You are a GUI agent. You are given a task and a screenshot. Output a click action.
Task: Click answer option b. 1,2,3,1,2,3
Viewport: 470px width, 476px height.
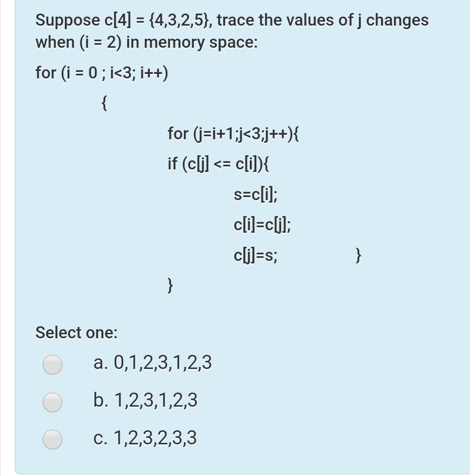coord(145,401)
